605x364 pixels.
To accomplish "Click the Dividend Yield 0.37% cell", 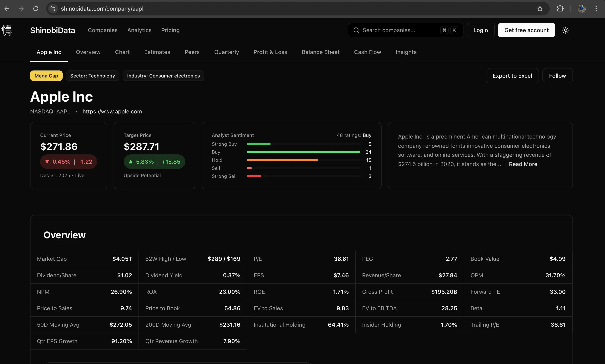I will (x=193, y=275).
